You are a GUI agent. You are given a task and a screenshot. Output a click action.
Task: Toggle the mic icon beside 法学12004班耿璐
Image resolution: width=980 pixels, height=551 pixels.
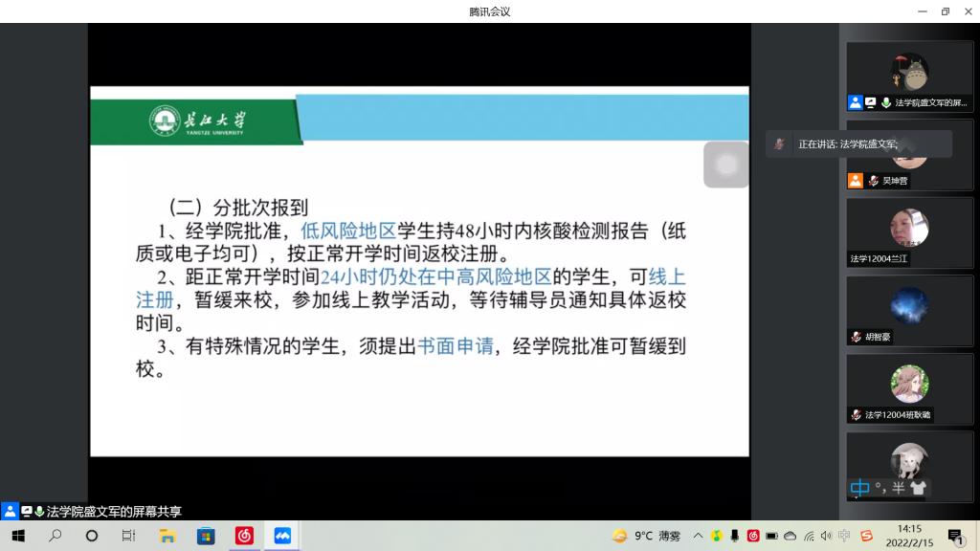point(855,414)
